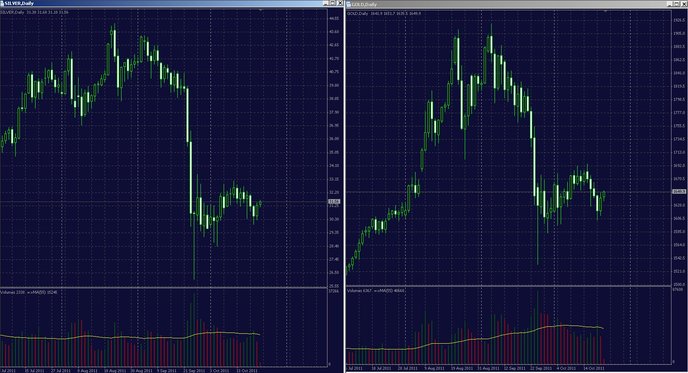
Task: Select the current price label on SILVER scale
Action: [334, 201]
